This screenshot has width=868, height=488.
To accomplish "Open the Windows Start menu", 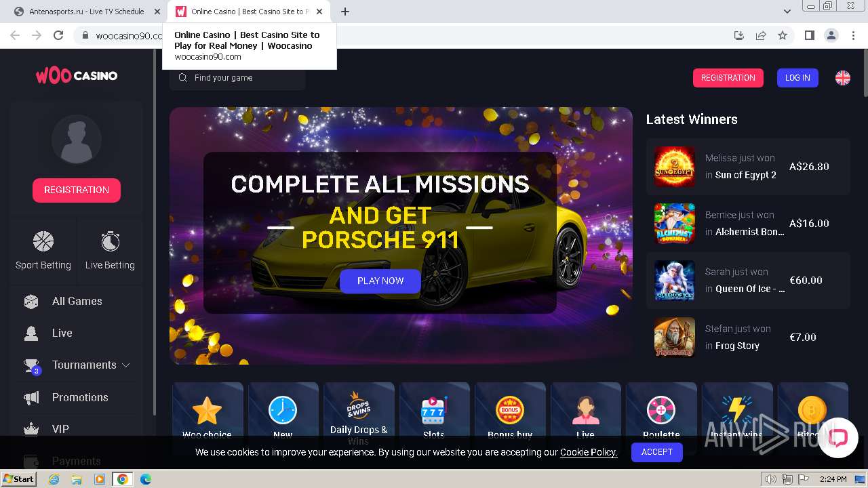I will 18,479.
